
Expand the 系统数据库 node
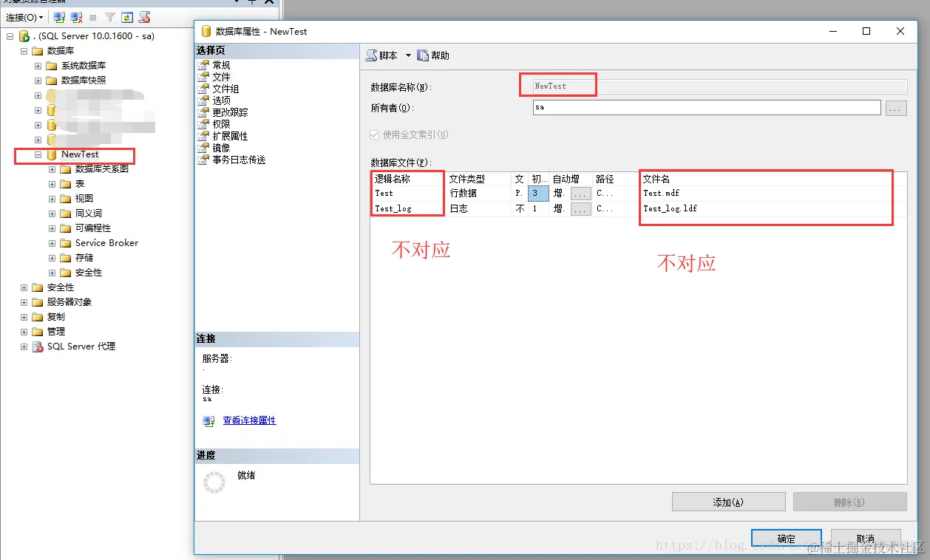(x=38, y=66)
